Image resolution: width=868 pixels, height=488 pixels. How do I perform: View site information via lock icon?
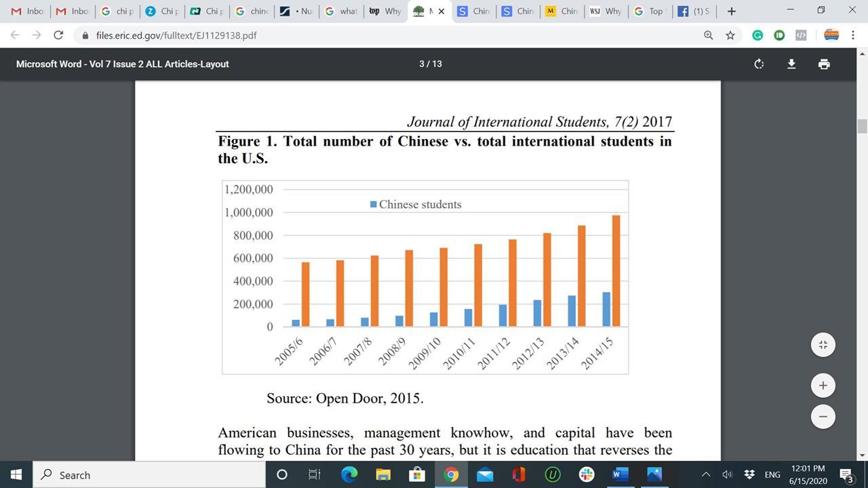(x=85, y=35)
